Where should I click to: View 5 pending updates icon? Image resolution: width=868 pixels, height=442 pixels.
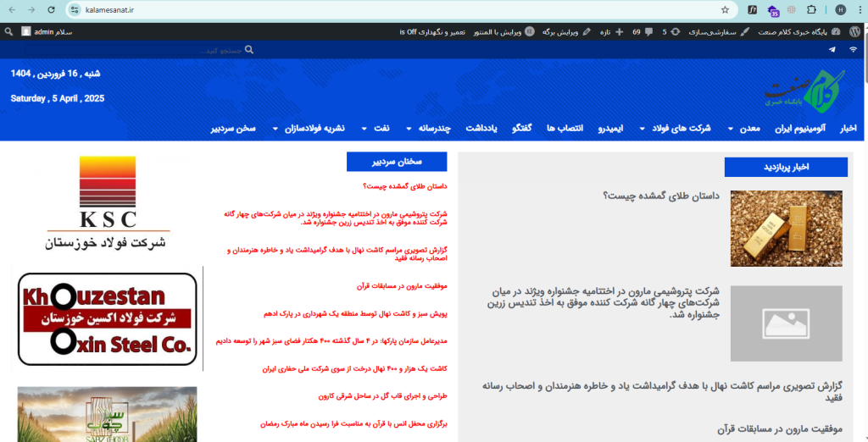coord(671,31)
